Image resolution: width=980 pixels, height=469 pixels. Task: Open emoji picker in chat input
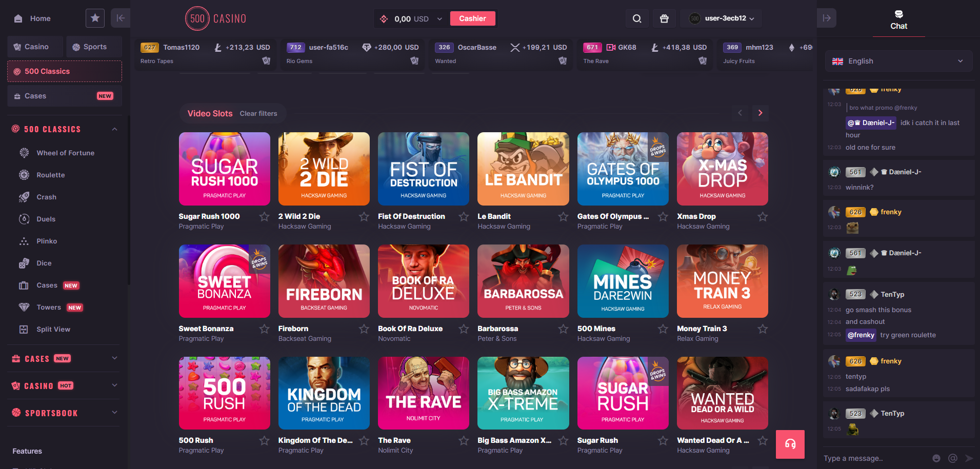[936, 458]
